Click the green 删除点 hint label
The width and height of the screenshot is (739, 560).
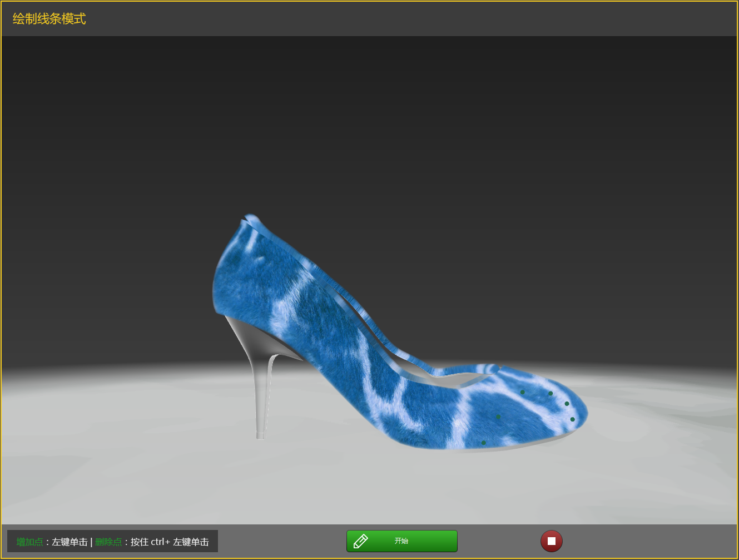tap(108, 542)
